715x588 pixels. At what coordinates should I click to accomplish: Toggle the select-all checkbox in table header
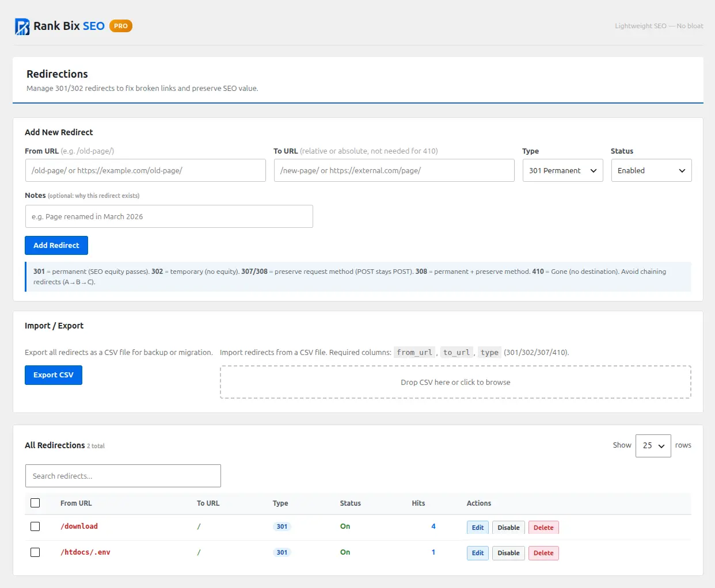coord(35,503)
